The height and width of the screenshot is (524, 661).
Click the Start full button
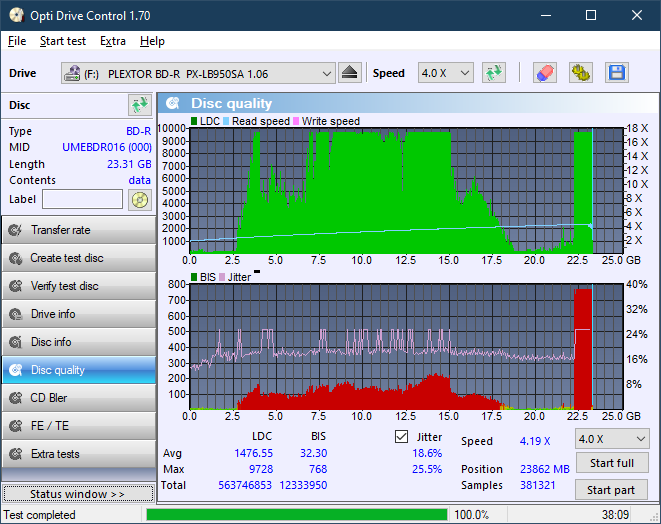pyautogui.click(x=612, y=463)
